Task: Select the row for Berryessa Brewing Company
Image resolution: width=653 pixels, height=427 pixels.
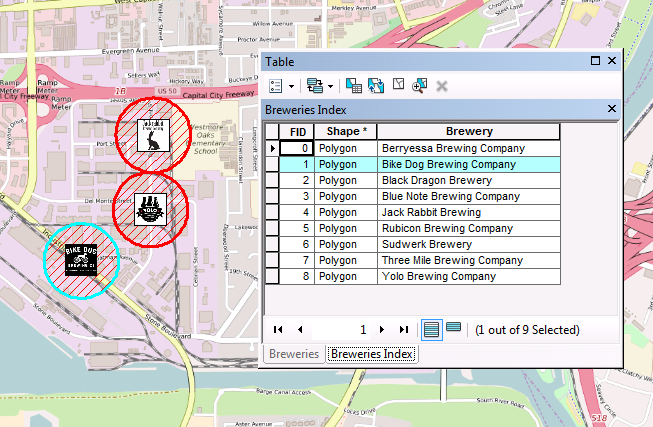Action: 272,148
